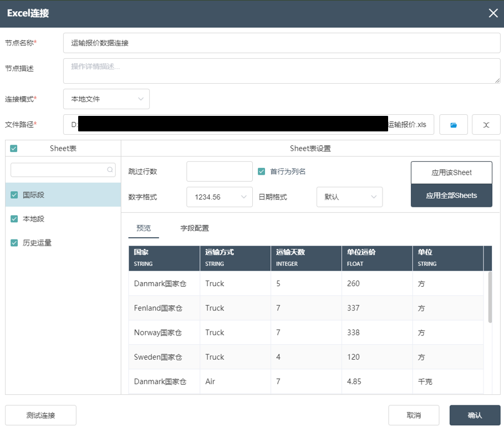This screenshot has height=433, width=504.
Task: Toggle 首行为列名 checkbox
Action: tap(262, 171)
